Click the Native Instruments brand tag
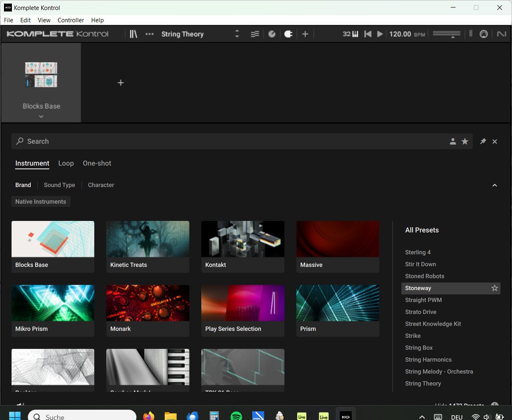 tap(41, 202)
